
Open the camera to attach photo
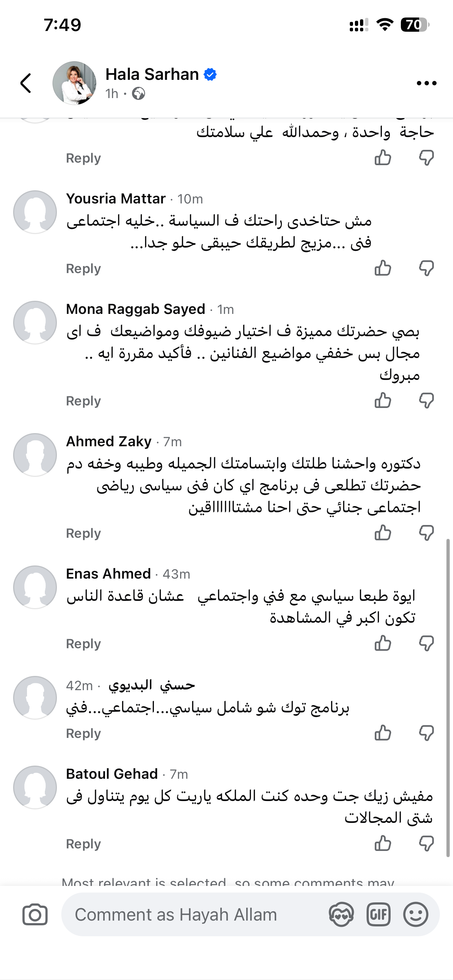(35, 914)
